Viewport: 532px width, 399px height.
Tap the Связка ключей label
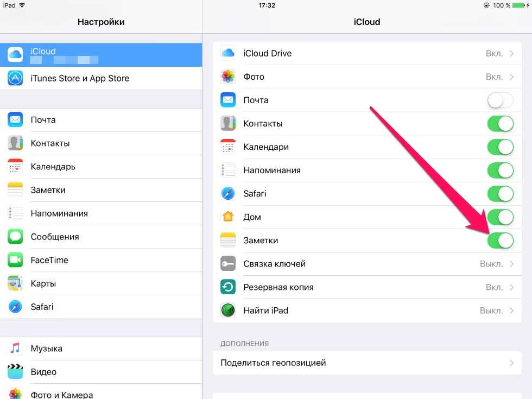tap(274, 264)
